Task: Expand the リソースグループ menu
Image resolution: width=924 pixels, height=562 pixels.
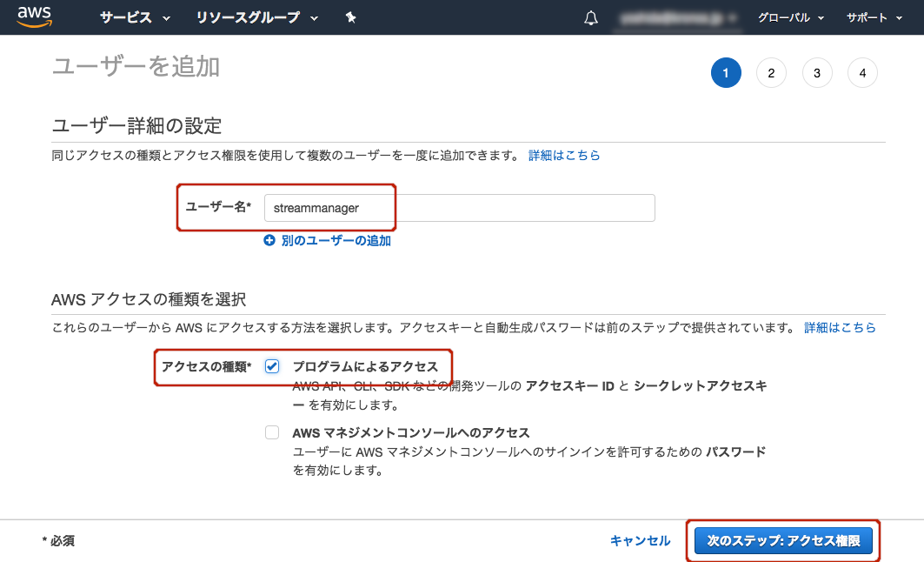Action: [x=257, y=17]
